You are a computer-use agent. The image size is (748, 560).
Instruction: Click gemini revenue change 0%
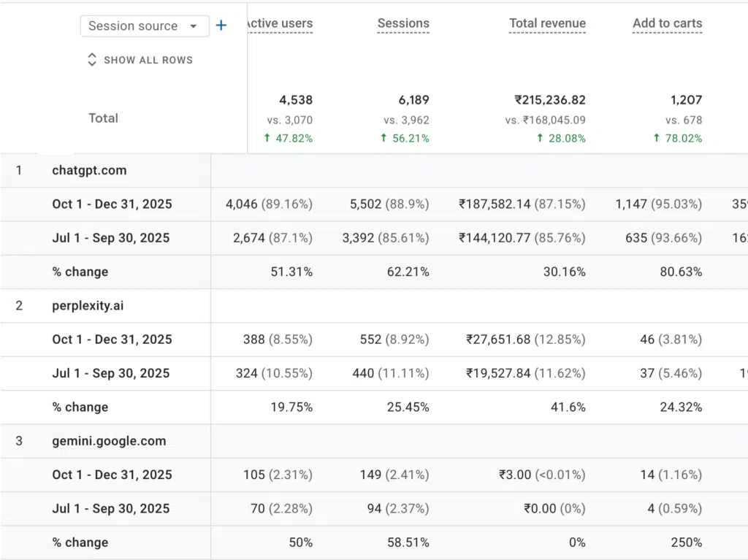point(577,542)
